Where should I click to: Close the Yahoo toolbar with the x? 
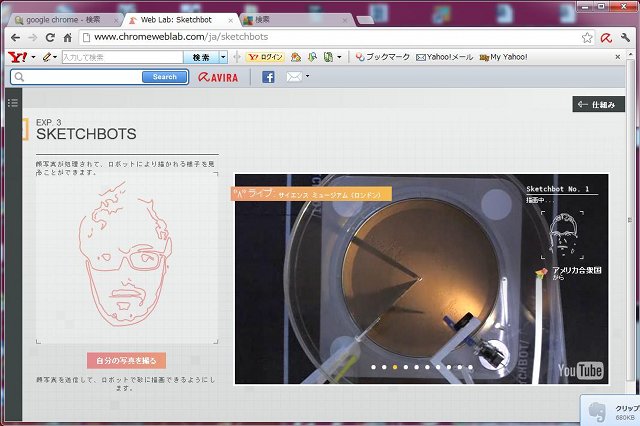tap(618, 57)
